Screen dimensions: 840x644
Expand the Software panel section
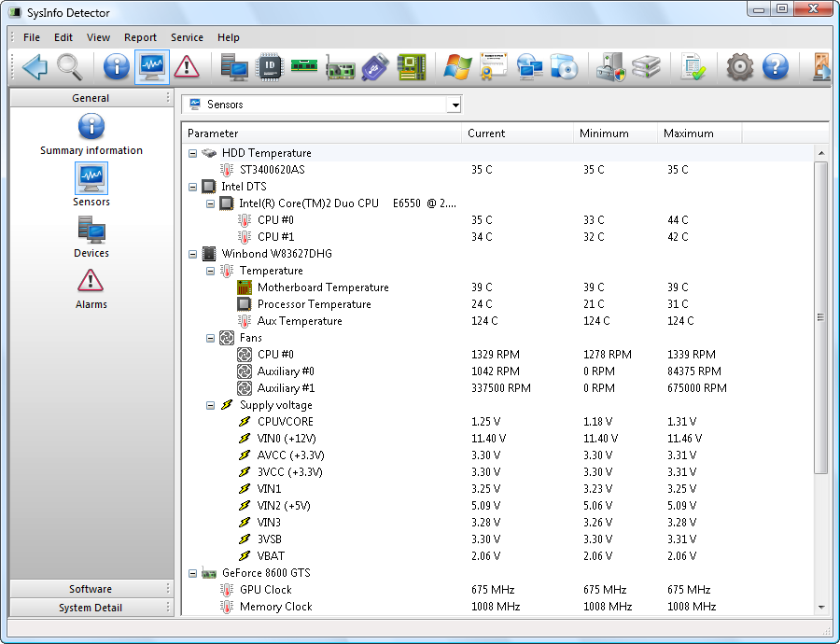(91, 589)
